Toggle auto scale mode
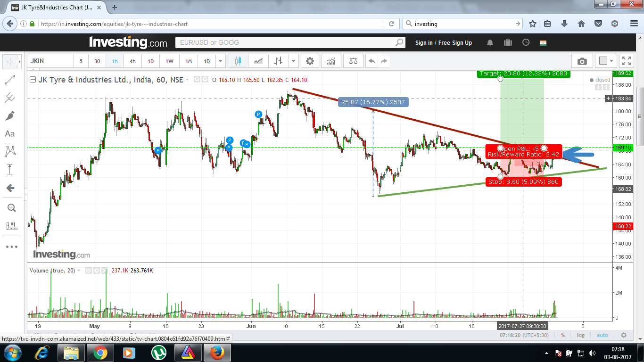This screenshot has height=362, width=644. click(x=603, y=335)
